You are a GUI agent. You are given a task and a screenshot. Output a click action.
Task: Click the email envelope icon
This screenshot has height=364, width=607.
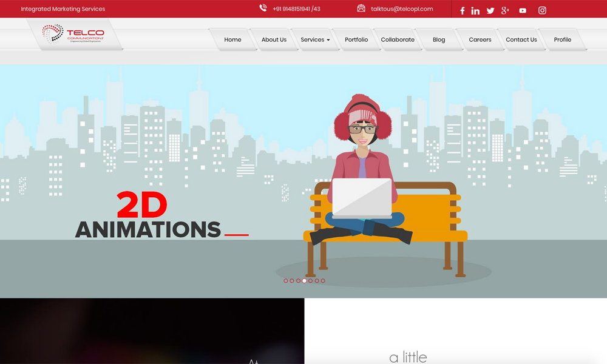tap(361, 8)
